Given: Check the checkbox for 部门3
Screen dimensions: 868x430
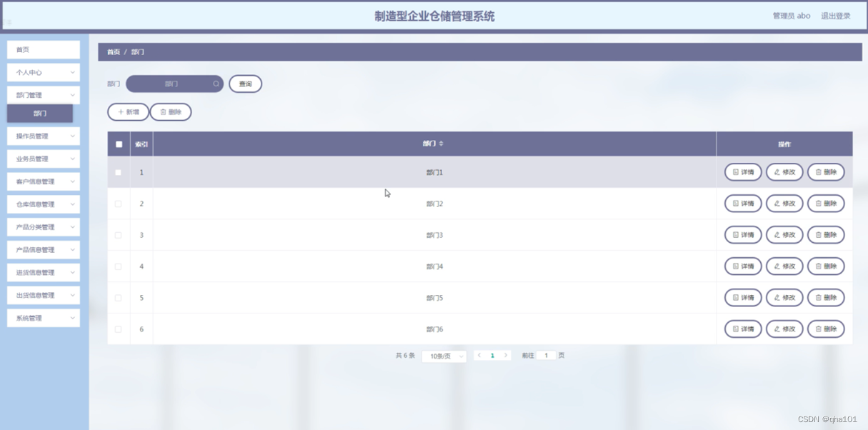Looking at the screenshot, I should (119, 234).
